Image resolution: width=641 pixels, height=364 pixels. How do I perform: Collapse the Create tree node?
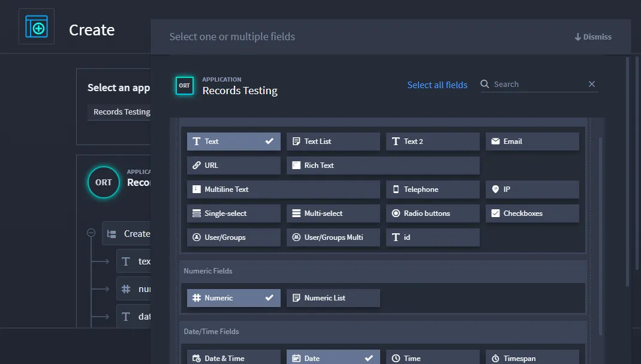[x=91, y=233]
